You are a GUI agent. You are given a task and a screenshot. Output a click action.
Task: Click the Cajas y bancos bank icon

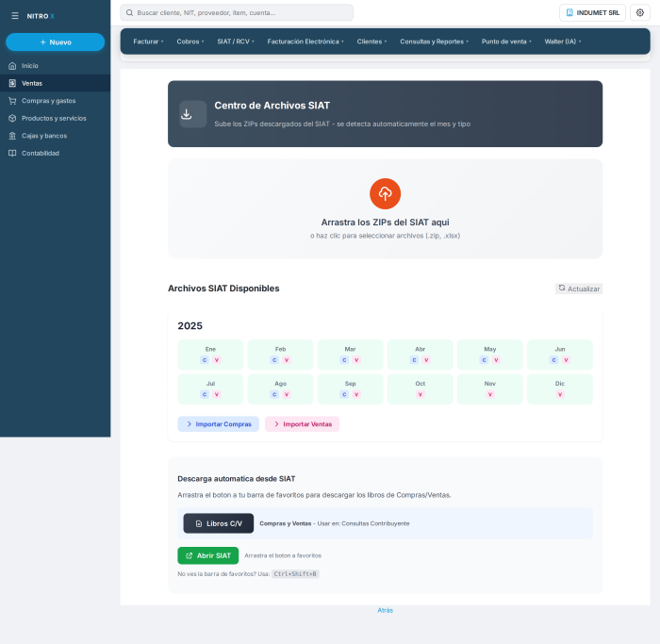coord(12,136)
